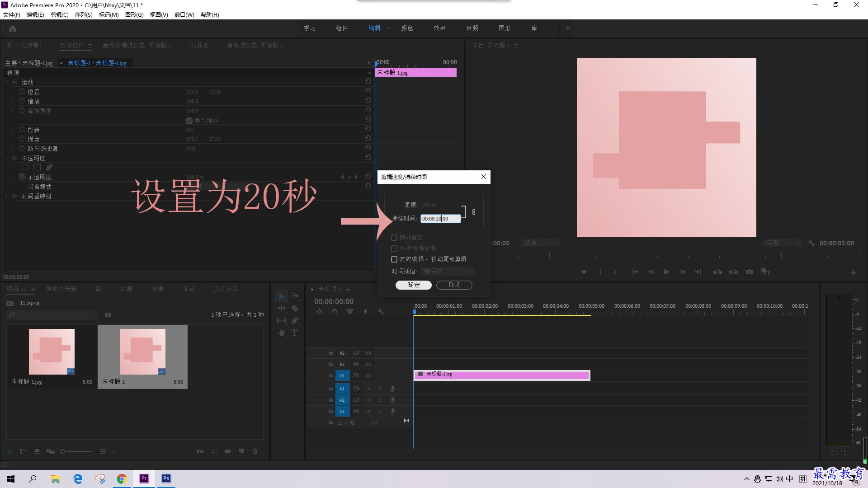Select the Slip tool
The height and width of the screenshot is (488, 868).
click(281, 320)
